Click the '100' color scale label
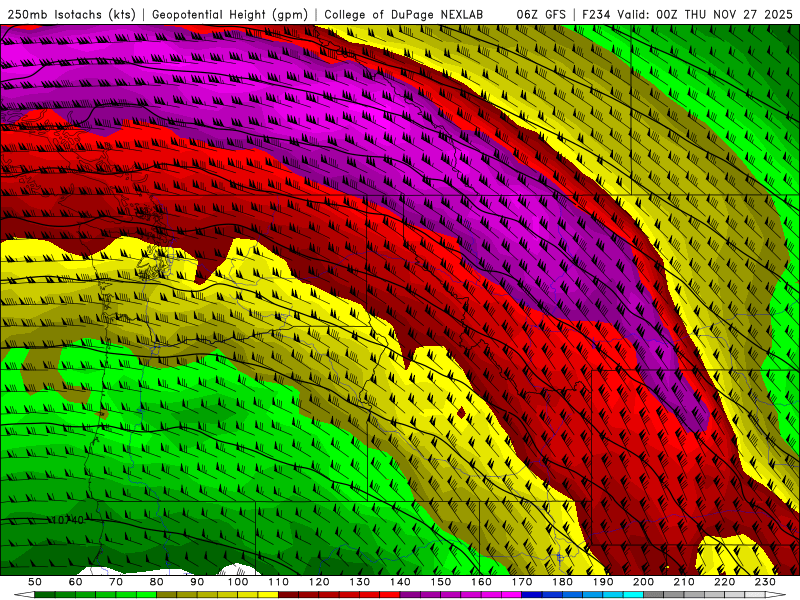Screen dimensions: 800x600 click(x=238, y=582)
